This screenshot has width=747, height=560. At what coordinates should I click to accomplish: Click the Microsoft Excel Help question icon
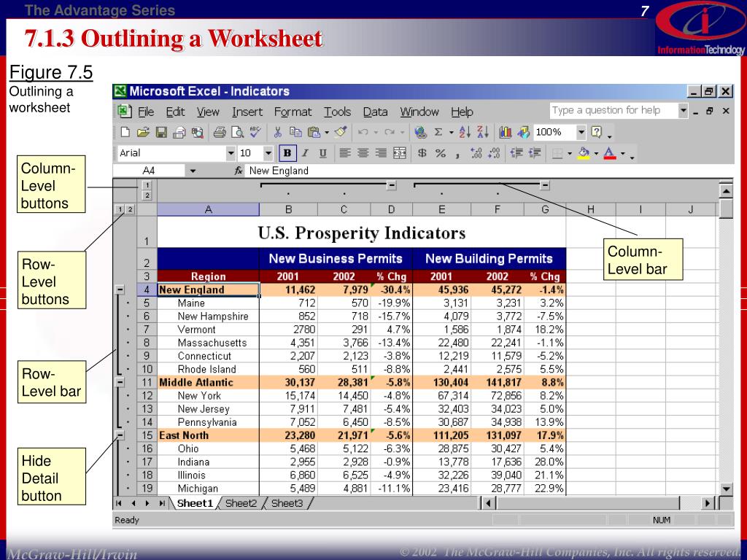tap(597, 132)
